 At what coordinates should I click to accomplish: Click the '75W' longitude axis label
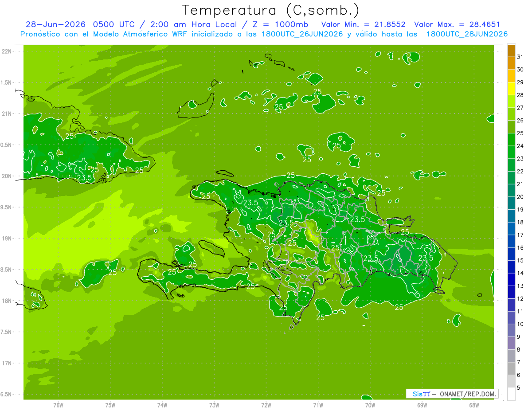tap(110, 405)
